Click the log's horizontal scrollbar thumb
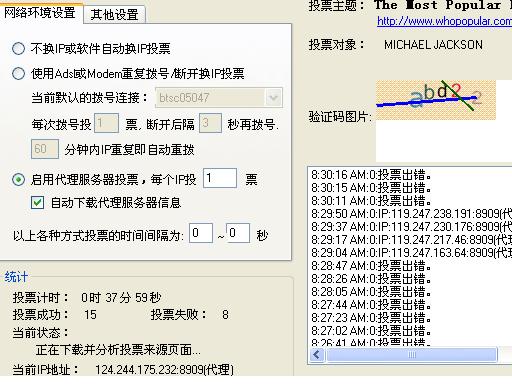The height and width of the screenshot is (384, 512). [412, 355]
